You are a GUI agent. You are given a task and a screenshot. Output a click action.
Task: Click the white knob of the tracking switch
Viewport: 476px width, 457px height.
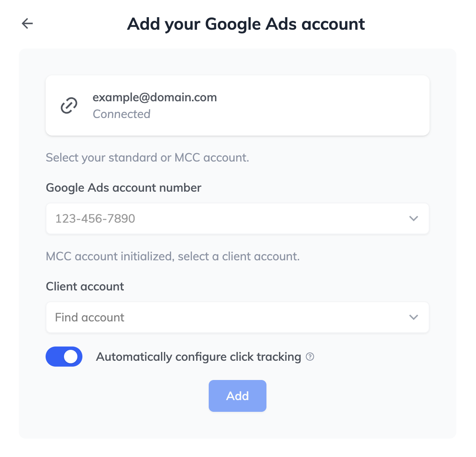point(71,357)
